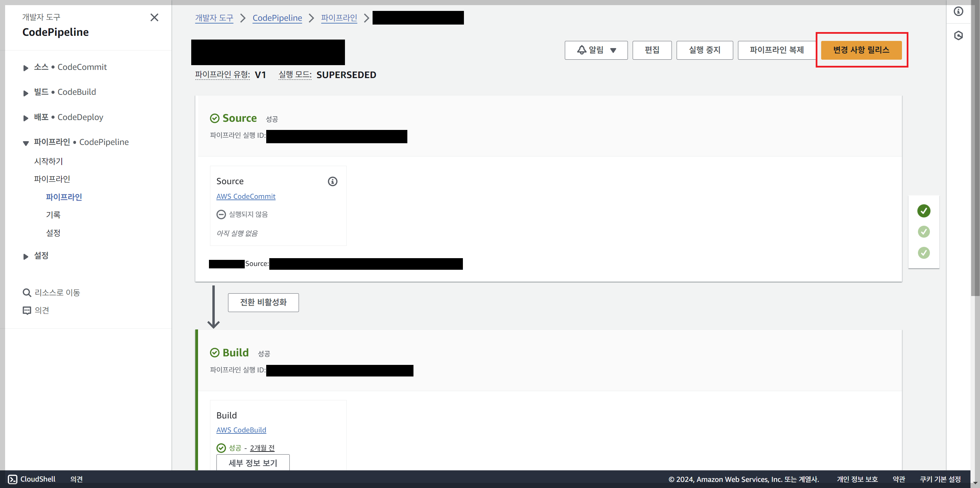
Task: Click the success checkmark beside the Build heading
Action: [x=214, y=352]
